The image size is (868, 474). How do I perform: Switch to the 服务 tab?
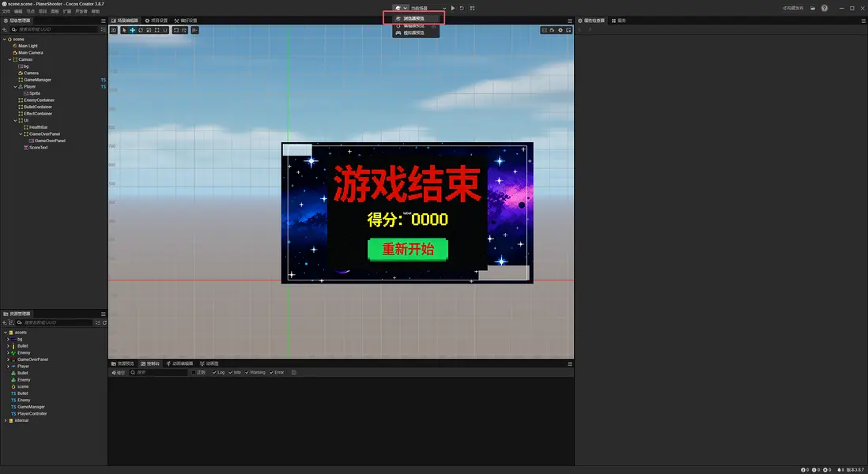618,21
